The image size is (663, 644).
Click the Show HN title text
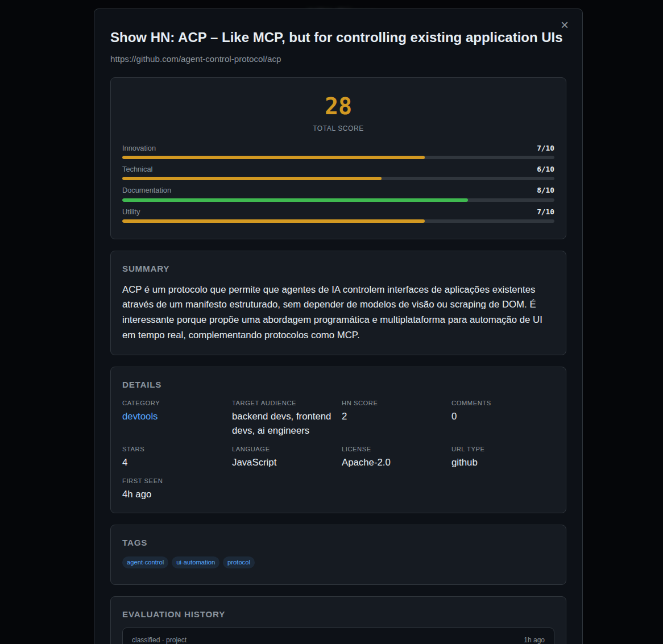coord(336,38)
